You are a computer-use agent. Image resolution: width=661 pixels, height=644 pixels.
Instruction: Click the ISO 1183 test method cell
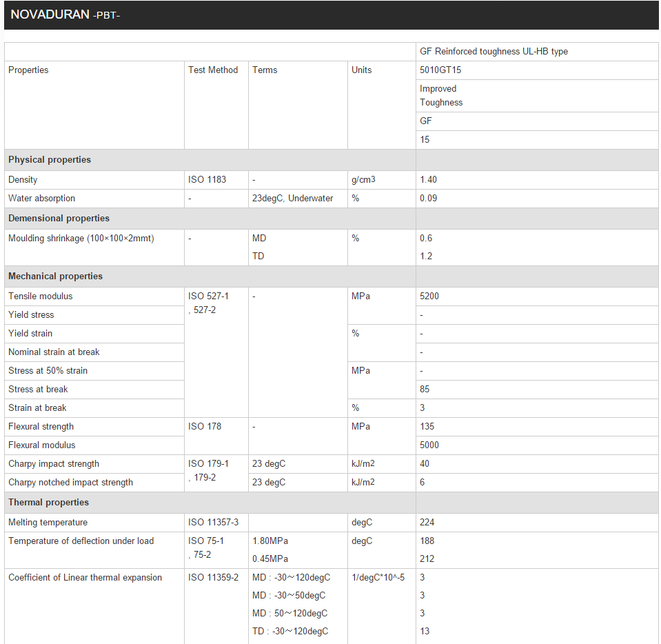[x=207, y=180]
